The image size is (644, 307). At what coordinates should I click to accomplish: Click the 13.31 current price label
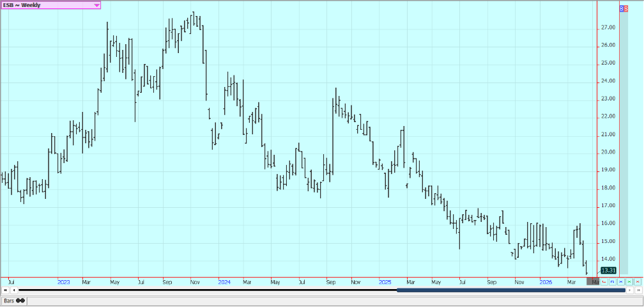(x=608, y=271)
